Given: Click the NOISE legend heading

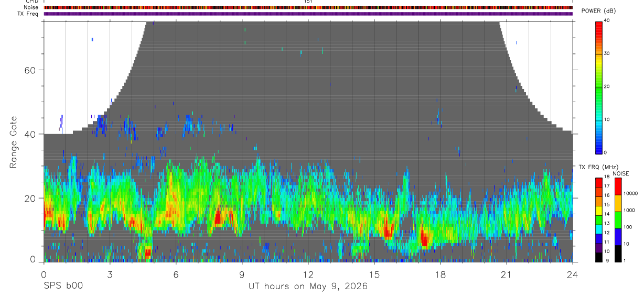Looking at the screenshot, I should [x=621, y=173].
